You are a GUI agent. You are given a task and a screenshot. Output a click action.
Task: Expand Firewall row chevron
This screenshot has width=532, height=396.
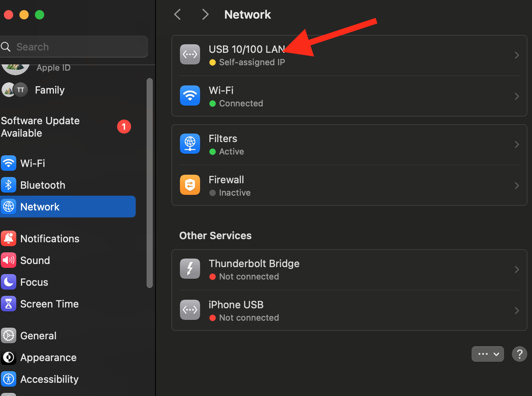[x=517, y=186]
